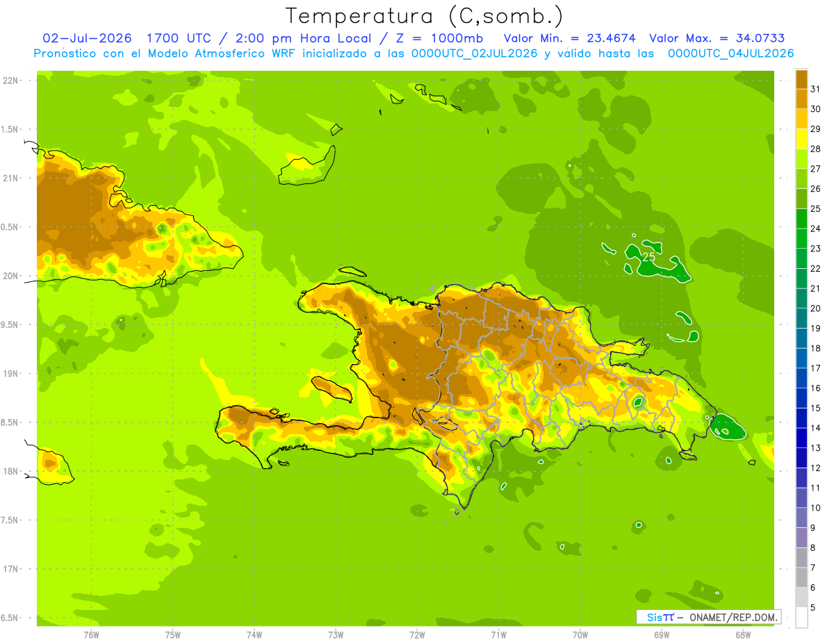Click the '6.5N' latitude tick label

(10, 618)
